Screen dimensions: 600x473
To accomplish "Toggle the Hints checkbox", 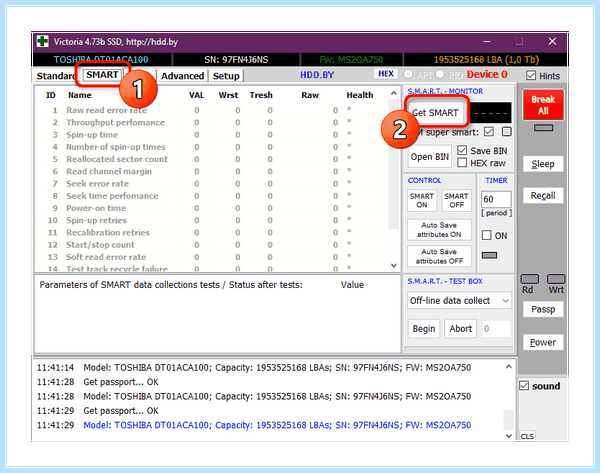I will (531, 75).
